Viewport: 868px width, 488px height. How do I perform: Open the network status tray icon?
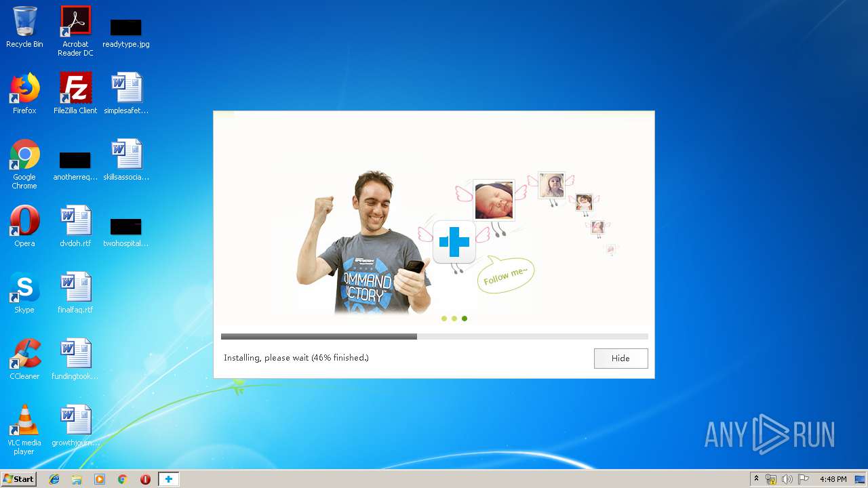pyautogui.click(x=771, y=479)
